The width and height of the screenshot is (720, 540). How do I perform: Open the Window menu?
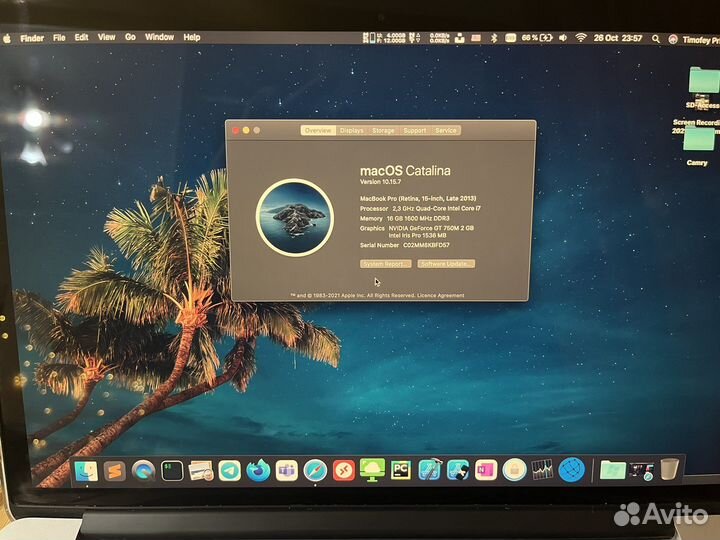(x=159, y=37)
